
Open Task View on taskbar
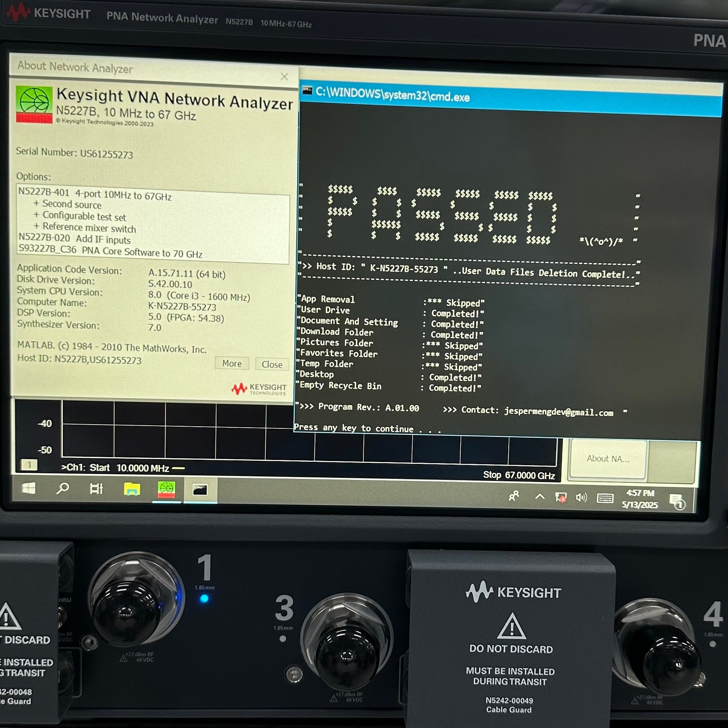96,489
